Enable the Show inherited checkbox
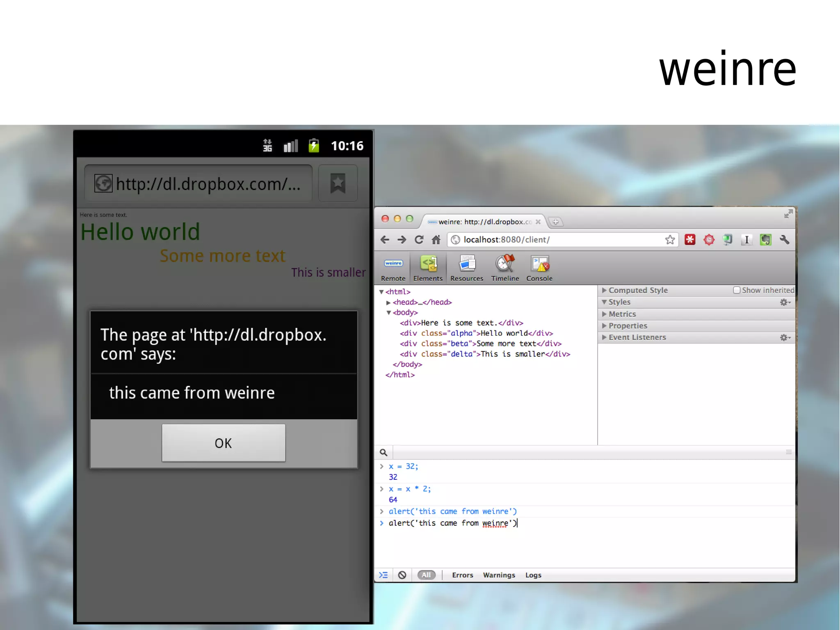The height and width of the screenshot is (630, 840). (x=737, y=290)
